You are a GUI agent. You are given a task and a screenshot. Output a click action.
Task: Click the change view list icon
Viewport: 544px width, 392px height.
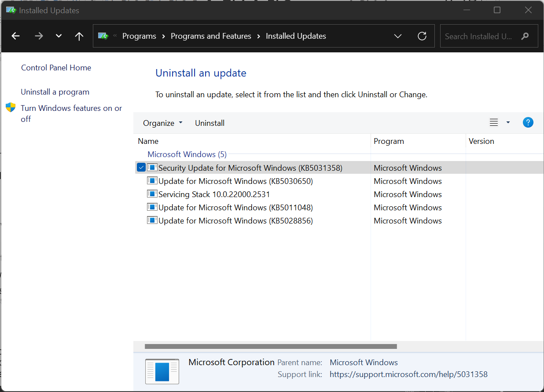pos(494,123)
